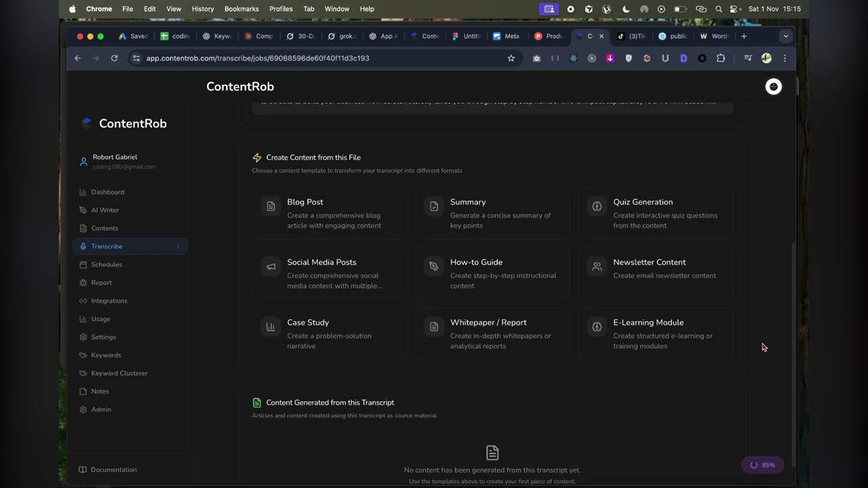Select the Whitepaper / Report template
This screenshot has height=488, width=868.
492,333
